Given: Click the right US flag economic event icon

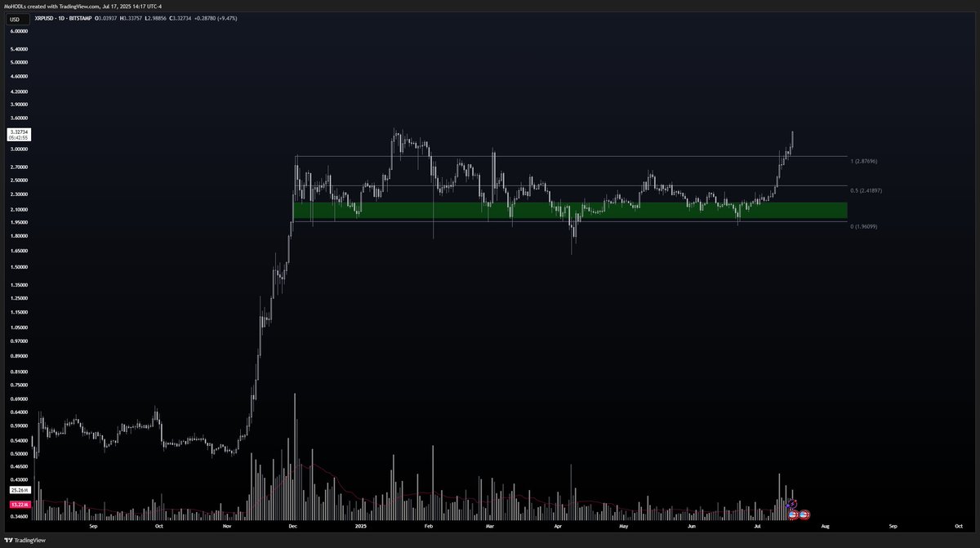Looking at the screenshot, I should (804, 515).
